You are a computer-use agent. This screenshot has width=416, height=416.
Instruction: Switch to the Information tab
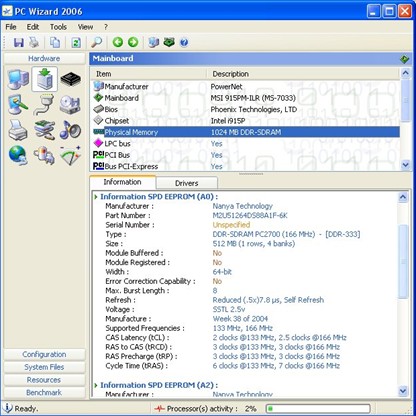click(x=122, y=182)
